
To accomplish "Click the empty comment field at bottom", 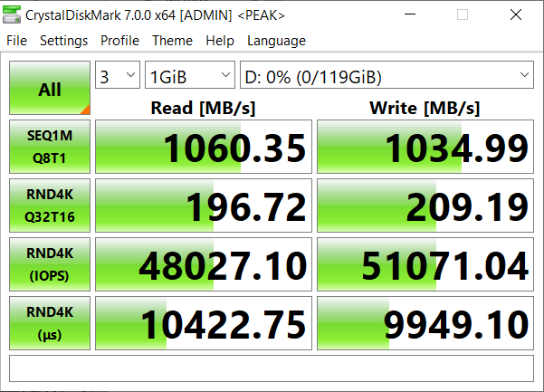I will click(x=272, y=368).
